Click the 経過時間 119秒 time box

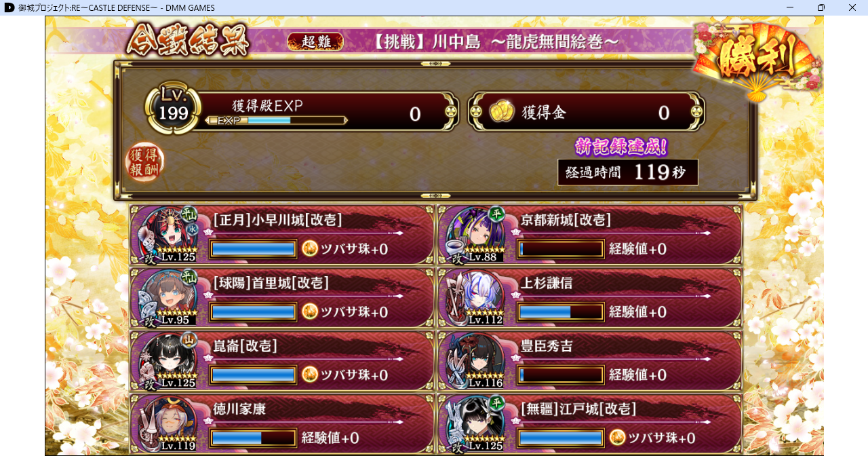[627, 172]
